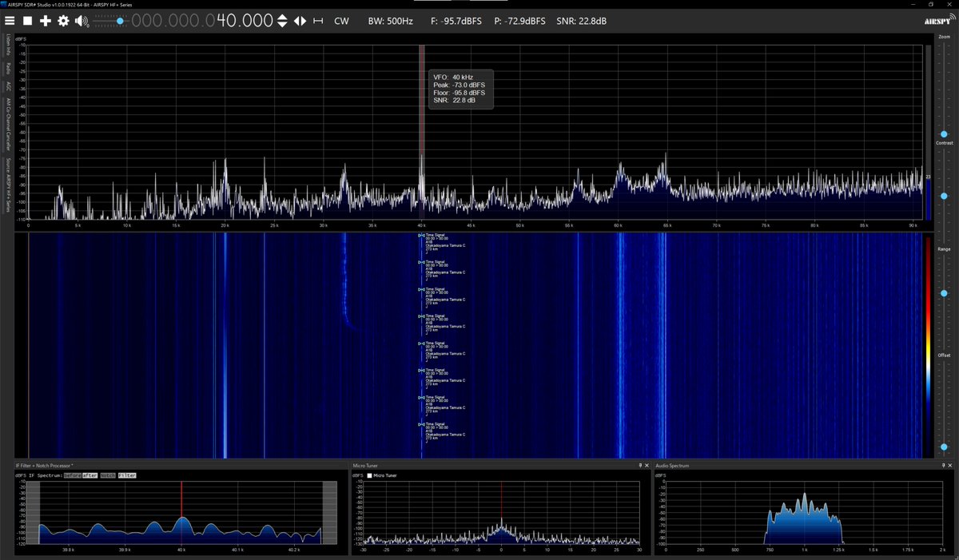This screenshot has height=560, width=959.
Task: Toggle the 'Notch' option in IF Filter panel
Action: 108,475
